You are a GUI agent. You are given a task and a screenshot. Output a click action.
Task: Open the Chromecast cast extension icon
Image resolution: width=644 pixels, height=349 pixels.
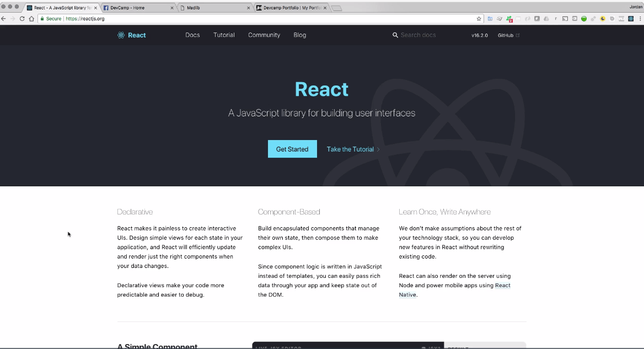coord(565,19)
